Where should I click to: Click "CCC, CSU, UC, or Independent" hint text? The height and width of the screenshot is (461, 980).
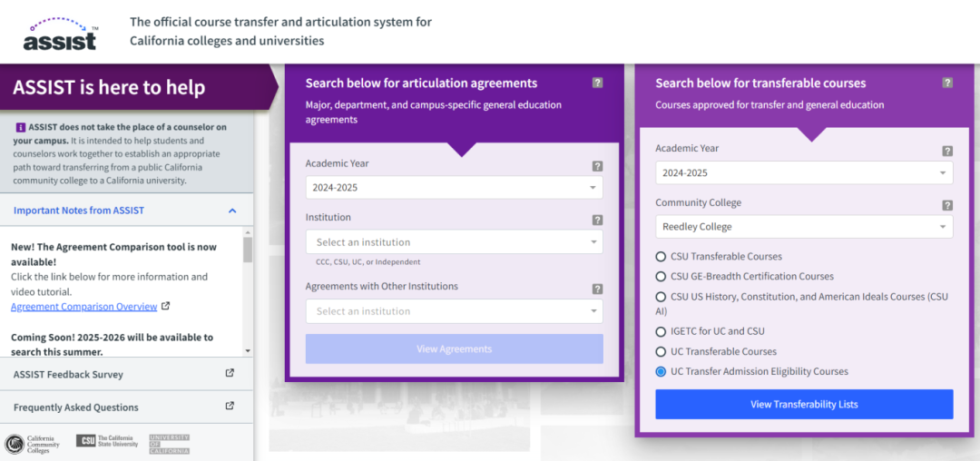tap(368, 261)
